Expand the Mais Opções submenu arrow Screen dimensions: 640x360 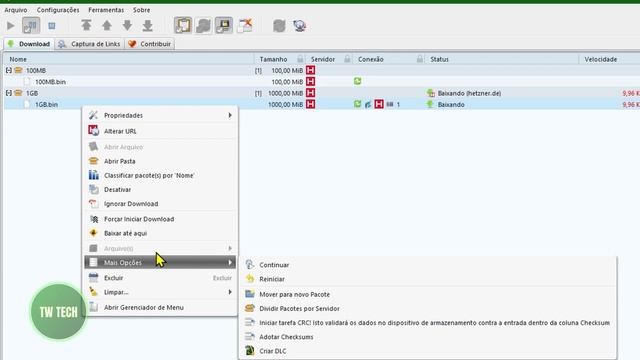coord(230,262)
